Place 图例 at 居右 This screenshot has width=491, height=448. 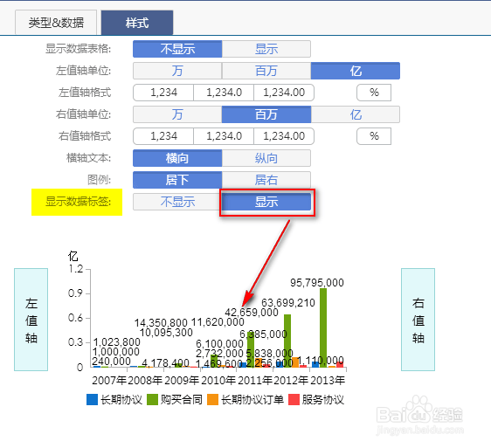pos(266,180)
